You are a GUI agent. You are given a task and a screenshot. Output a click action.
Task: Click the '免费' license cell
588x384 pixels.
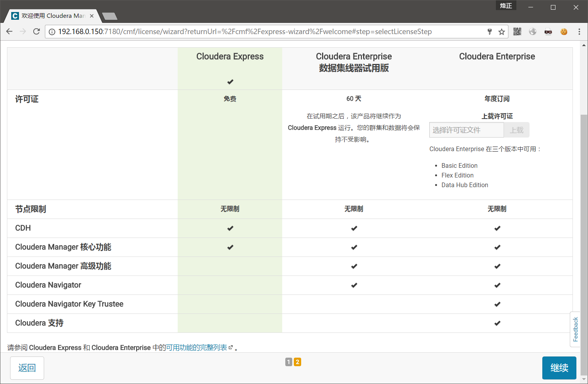[230, 99]
